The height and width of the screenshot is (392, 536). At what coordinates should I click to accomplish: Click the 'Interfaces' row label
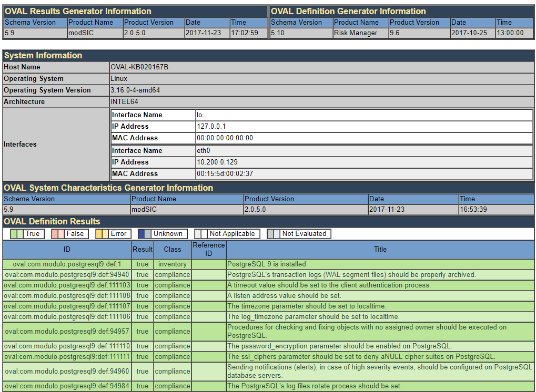(x=20, y=145)
